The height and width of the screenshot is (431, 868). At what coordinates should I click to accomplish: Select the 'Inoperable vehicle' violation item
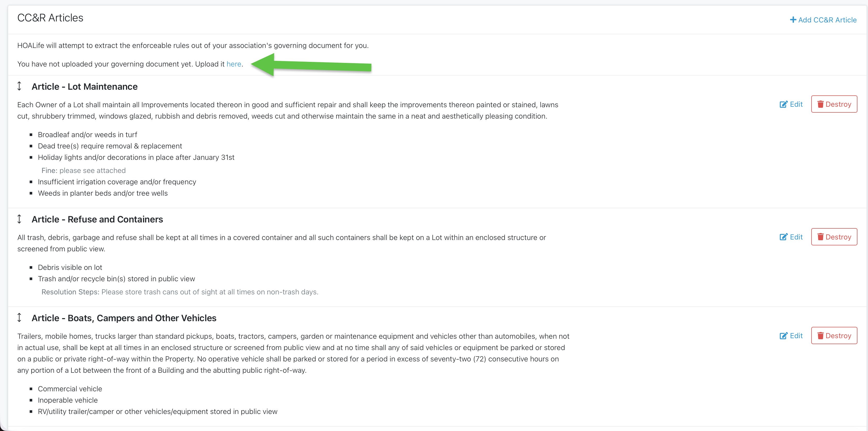(68, 400)
